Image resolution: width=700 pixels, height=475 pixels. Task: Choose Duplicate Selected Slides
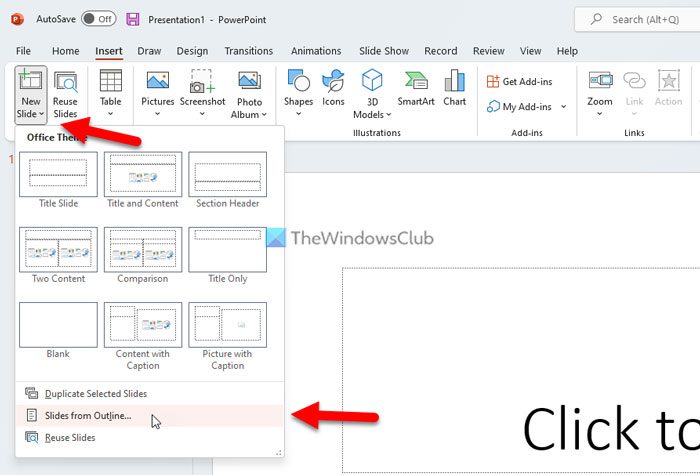(150, 394)
